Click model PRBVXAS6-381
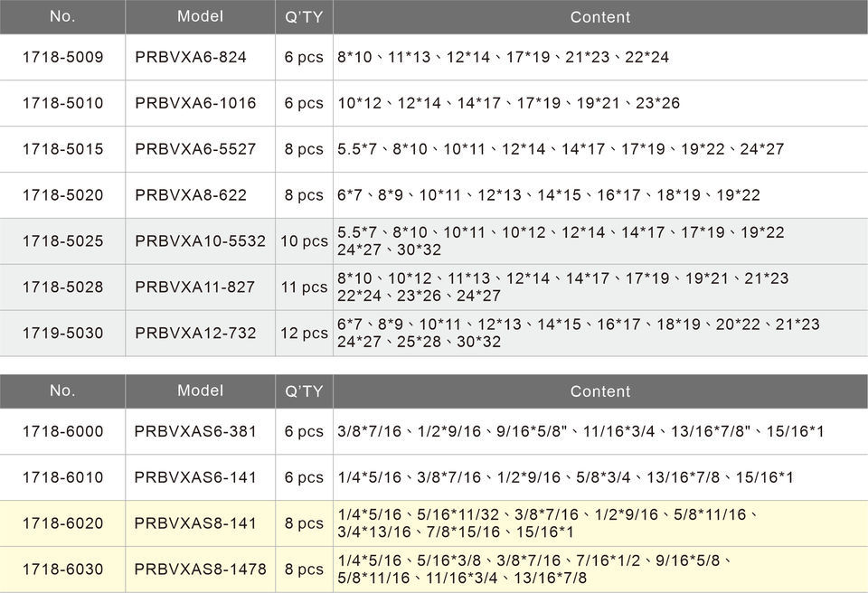This screenshot has height=593, width=868. 195,431
